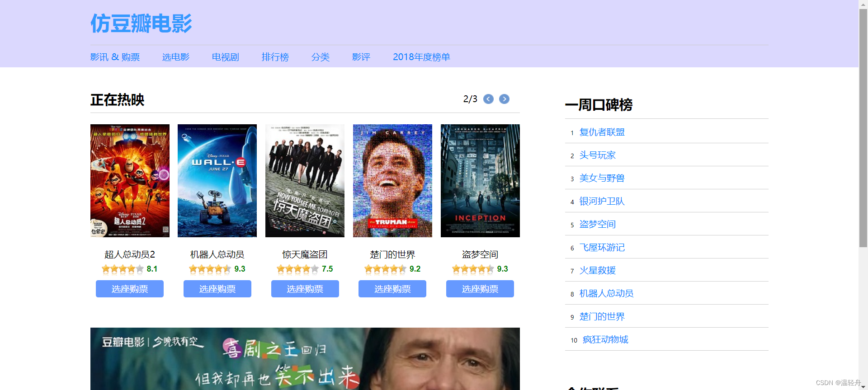Click the 2/3 page indicator

coord(470,99)
